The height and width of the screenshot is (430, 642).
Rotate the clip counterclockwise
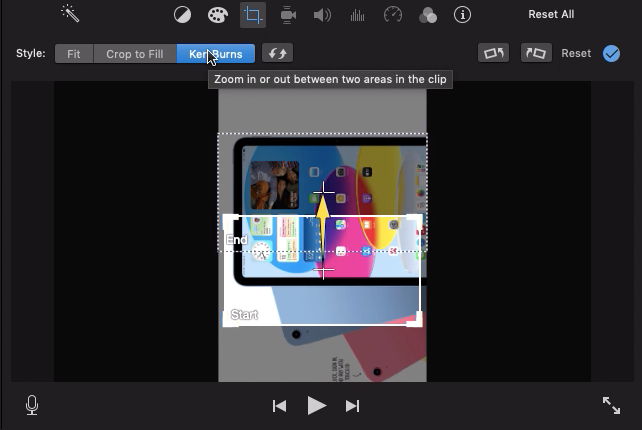[494, 54]
